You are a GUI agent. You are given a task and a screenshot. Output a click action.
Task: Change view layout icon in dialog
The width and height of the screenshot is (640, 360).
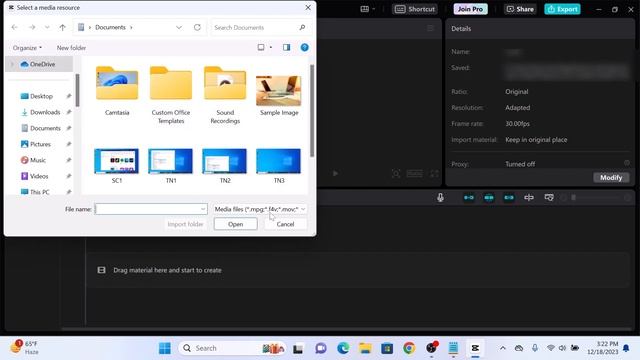(x=261, y=47)
